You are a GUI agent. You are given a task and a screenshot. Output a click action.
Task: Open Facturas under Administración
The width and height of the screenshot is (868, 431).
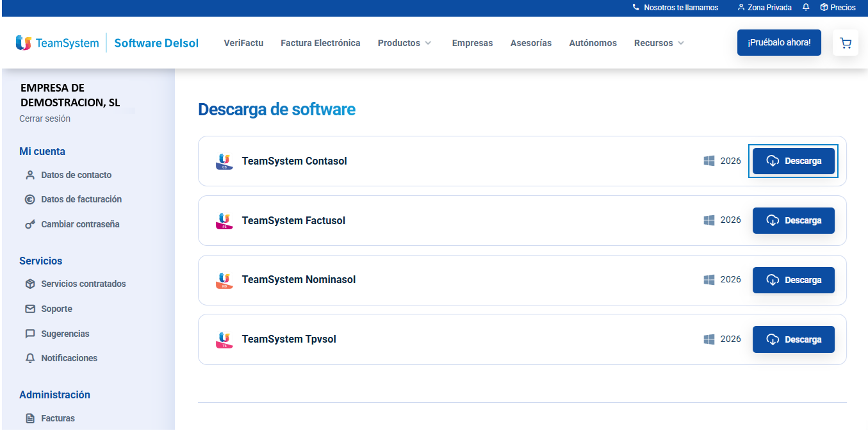(58, 418)
